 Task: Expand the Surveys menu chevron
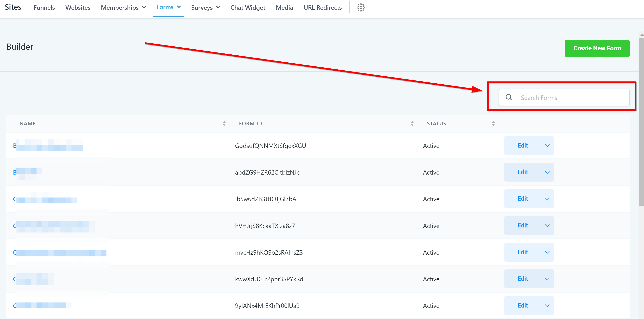pyautogui.click(x=218, y=8)
